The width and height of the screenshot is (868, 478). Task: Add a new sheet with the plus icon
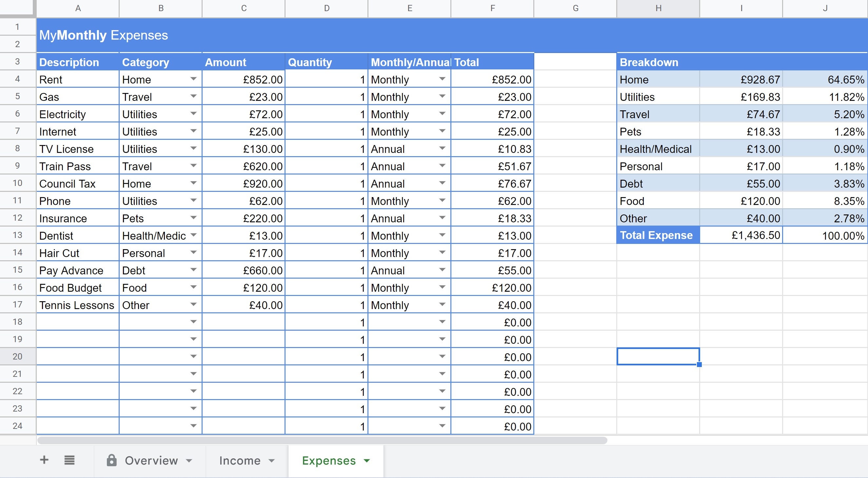pyautogui.click(x=44, y=460)
